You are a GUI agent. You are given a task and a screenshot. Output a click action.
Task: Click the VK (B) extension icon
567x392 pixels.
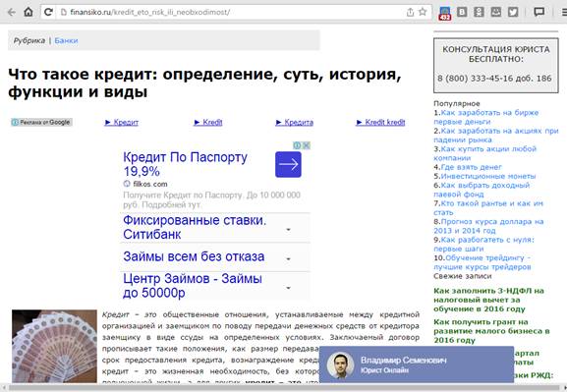point(462,13)
